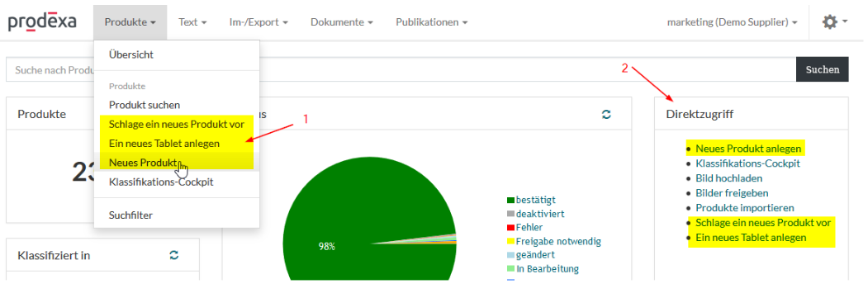The image size is (868, 298).
Task: Select Schlage ein neues Produkt vor in menu
Action: [176, 125]
